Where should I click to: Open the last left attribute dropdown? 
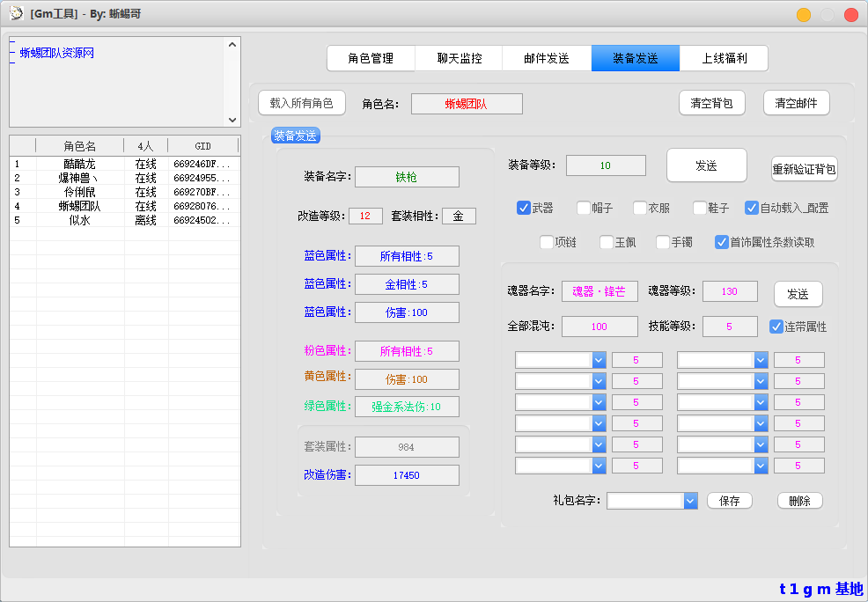pos(599,466)
